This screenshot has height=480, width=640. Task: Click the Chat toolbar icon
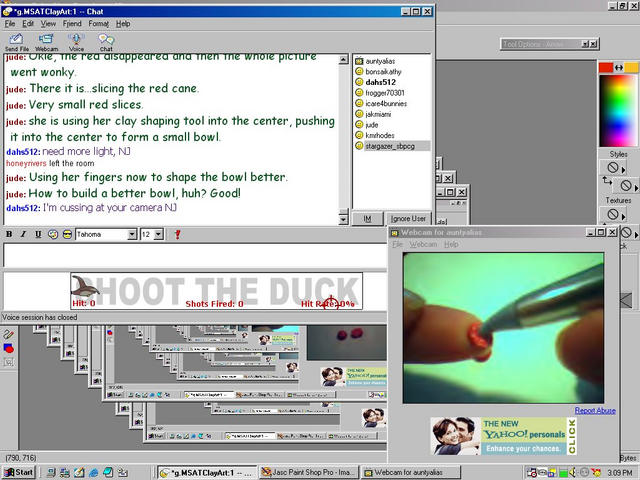(106, 42)
